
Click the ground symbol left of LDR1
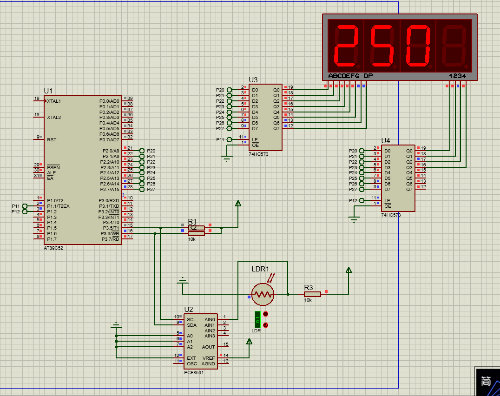coord(183,280)
